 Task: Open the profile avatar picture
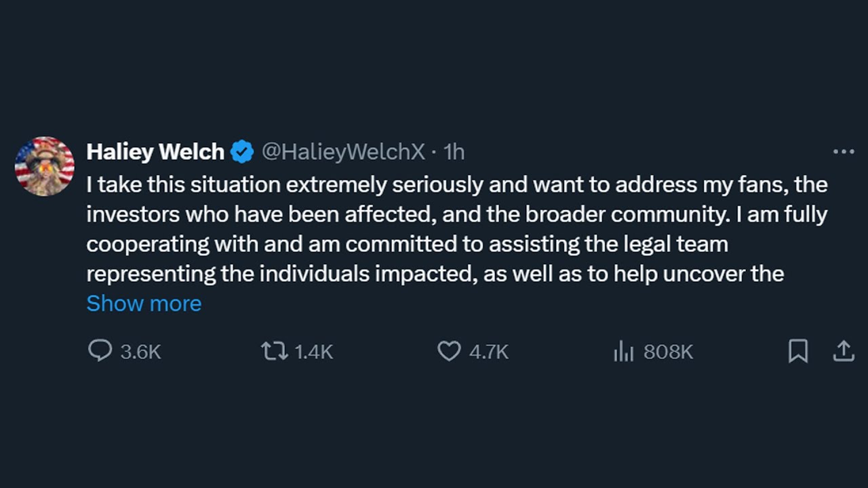pyautogui.click(x=45, y=167)
